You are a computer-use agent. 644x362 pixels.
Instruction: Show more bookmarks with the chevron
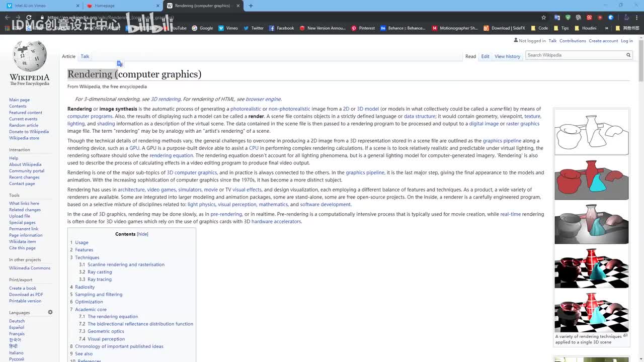pyautogui.click(x=606, y=28)
